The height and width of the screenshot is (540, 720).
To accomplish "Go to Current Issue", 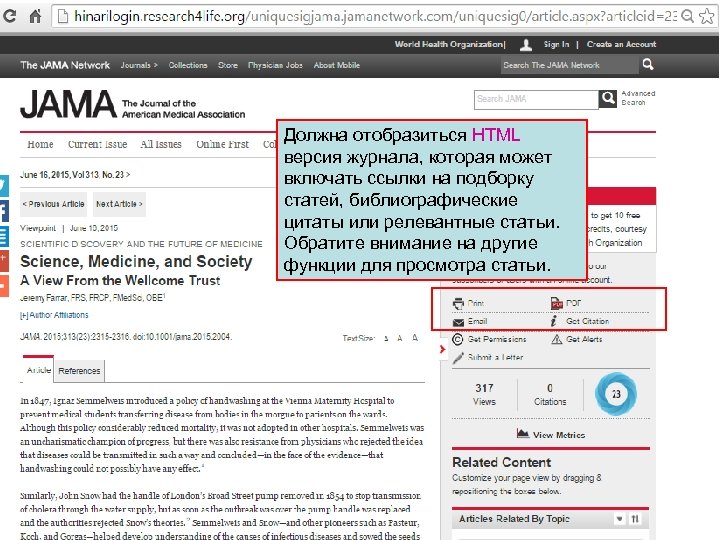I will 97,144.
